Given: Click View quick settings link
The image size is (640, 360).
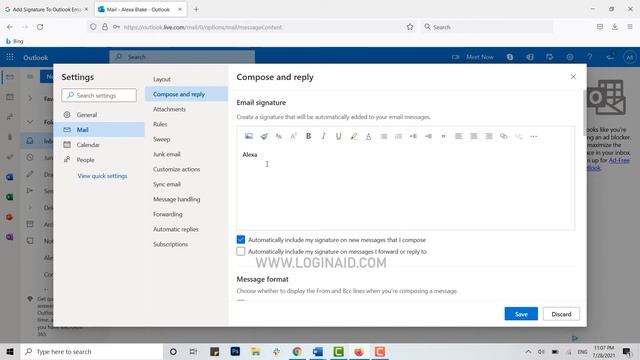Looking at the screenshot, I should click(102, 176).
